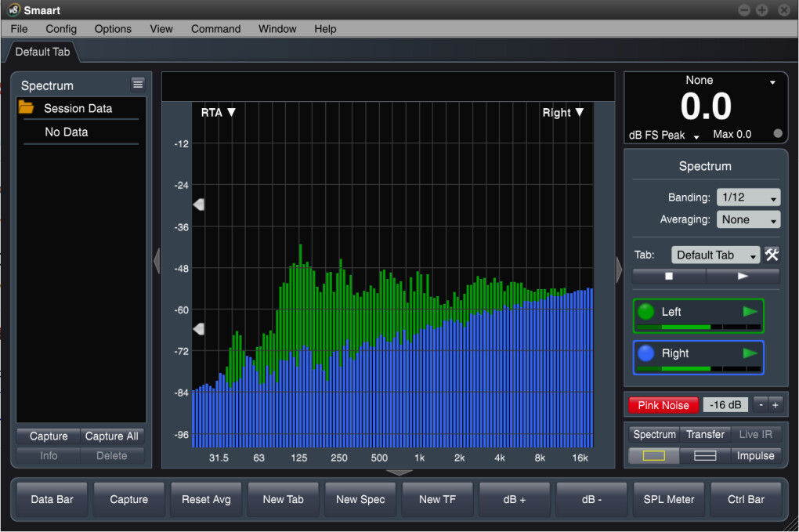Click the New Spec button
The image size is (799, 532).
(360, 499)
